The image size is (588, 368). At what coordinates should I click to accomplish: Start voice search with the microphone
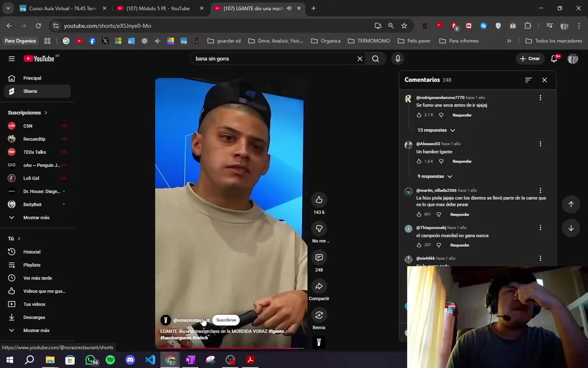click(x=398, y=59)
